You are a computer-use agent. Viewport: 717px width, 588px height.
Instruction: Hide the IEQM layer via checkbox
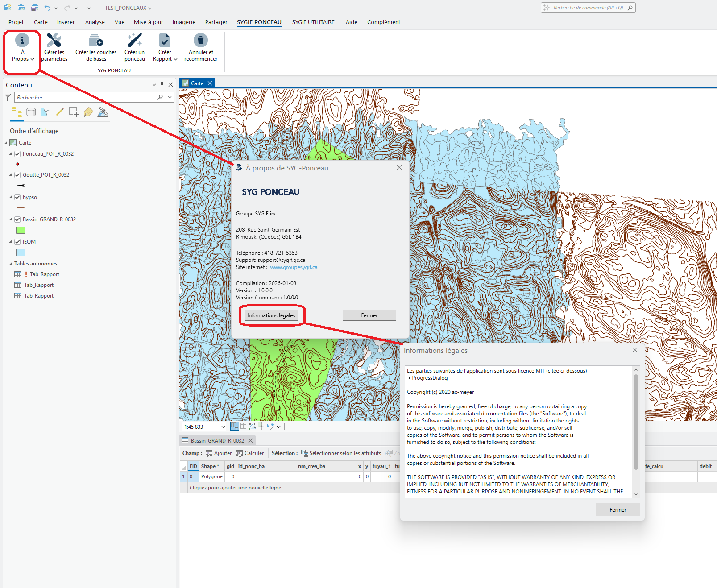[x=17, y=242]
